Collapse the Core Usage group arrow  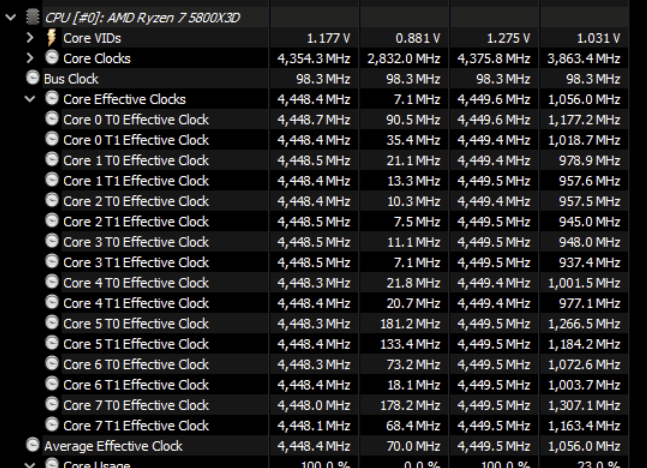(x=30, y=465)
